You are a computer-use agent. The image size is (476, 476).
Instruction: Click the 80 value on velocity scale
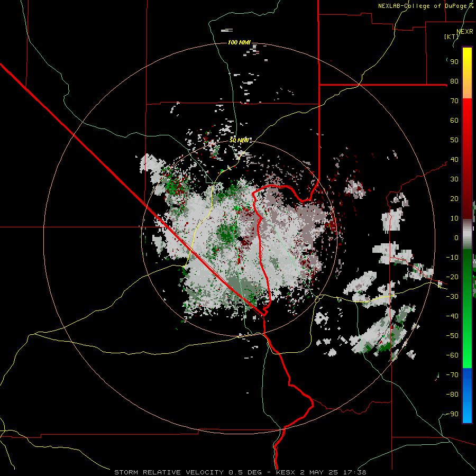pyautogui.click(x=454, y=81)
